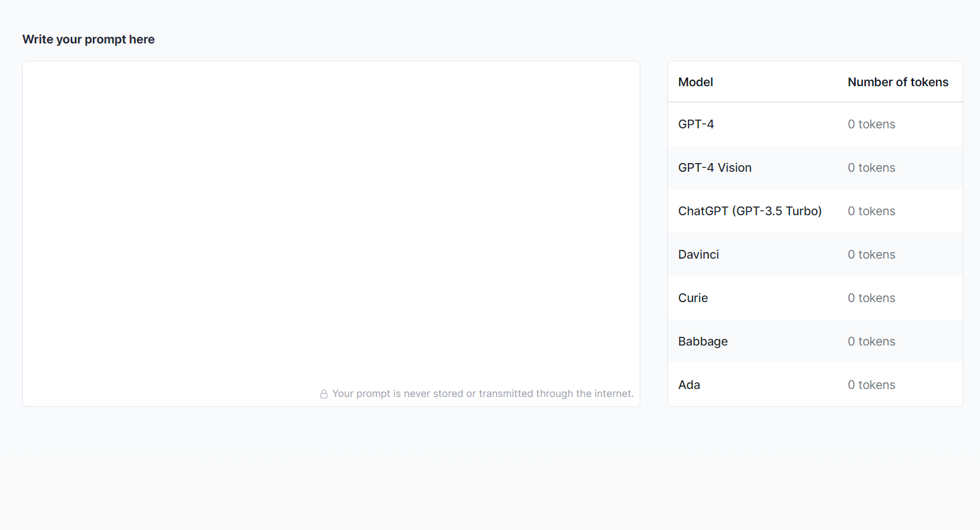Select the Ada model name
980x530 pixels.
coord(689,385)
